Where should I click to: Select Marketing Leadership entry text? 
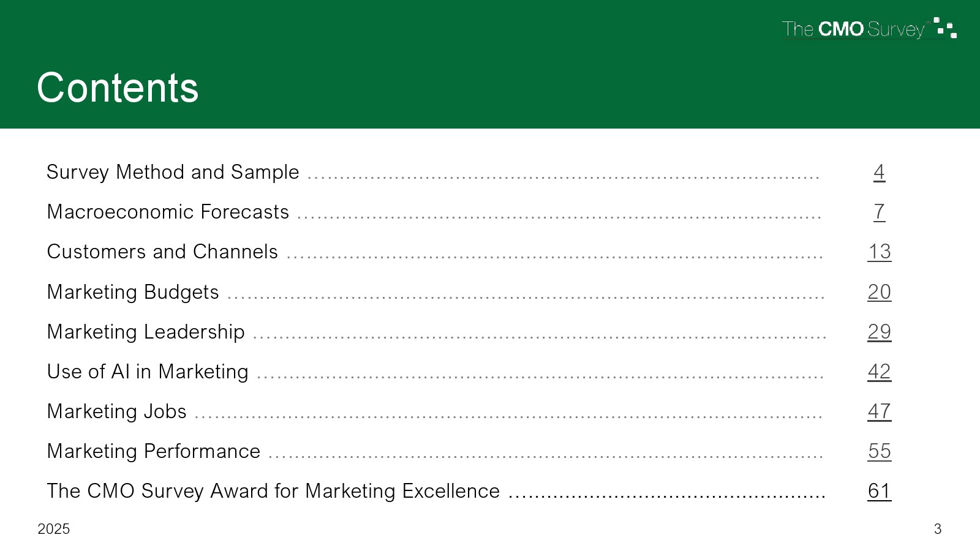(146, 332)
